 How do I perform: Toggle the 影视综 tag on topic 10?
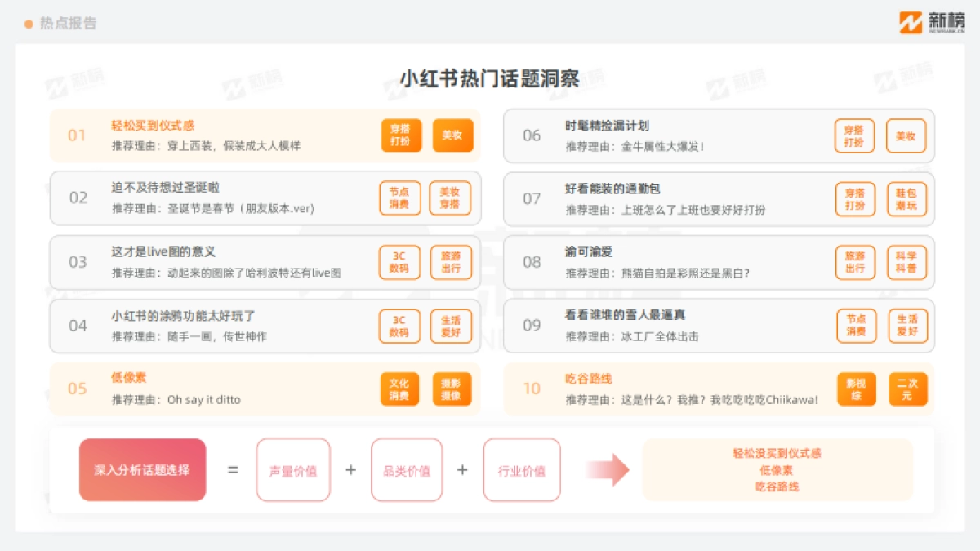coord(856,389)
